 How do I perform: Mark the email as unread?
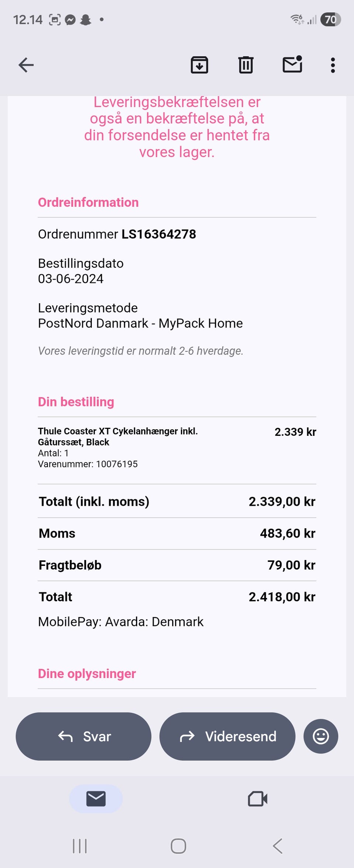pos(292,64)
